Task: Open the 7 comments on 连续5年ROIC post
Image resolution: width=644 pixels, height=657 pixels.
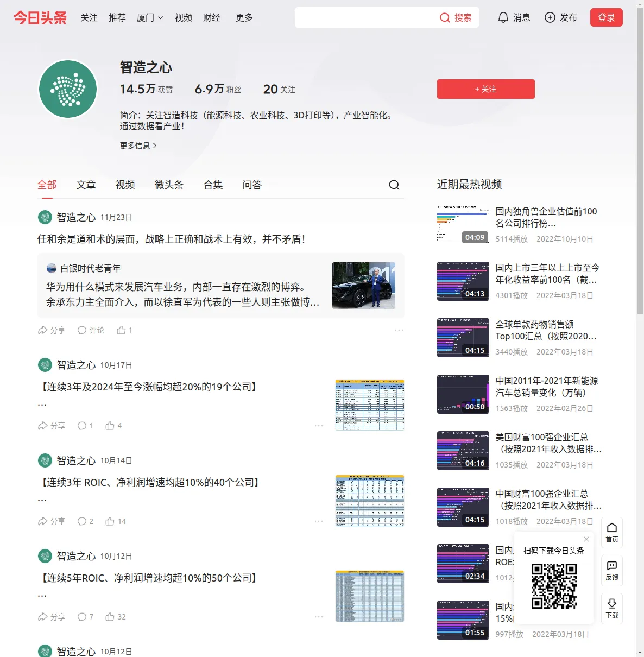Action: 85,617
